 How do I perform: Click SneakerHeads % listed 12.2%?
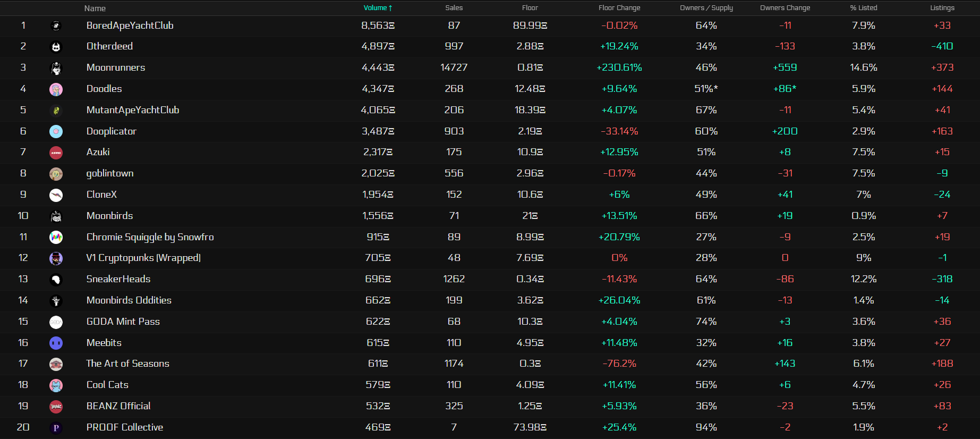864,279
